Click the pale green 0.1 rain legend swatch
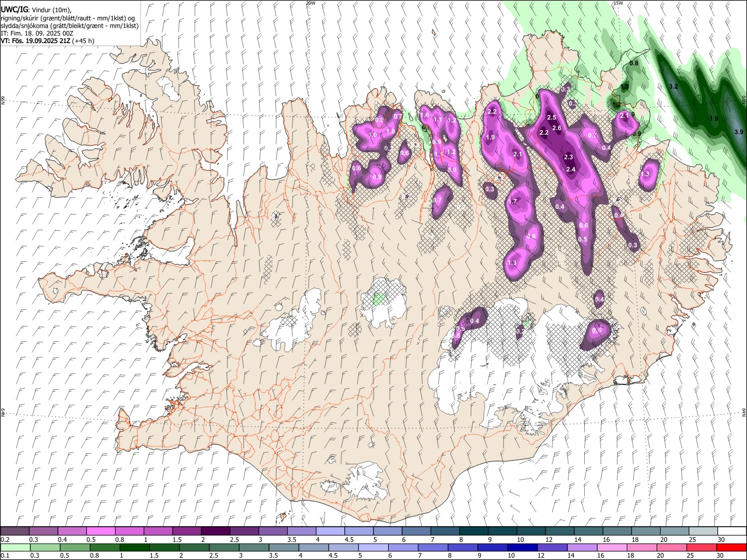This screenshot has width=747, height=560. 15,548
